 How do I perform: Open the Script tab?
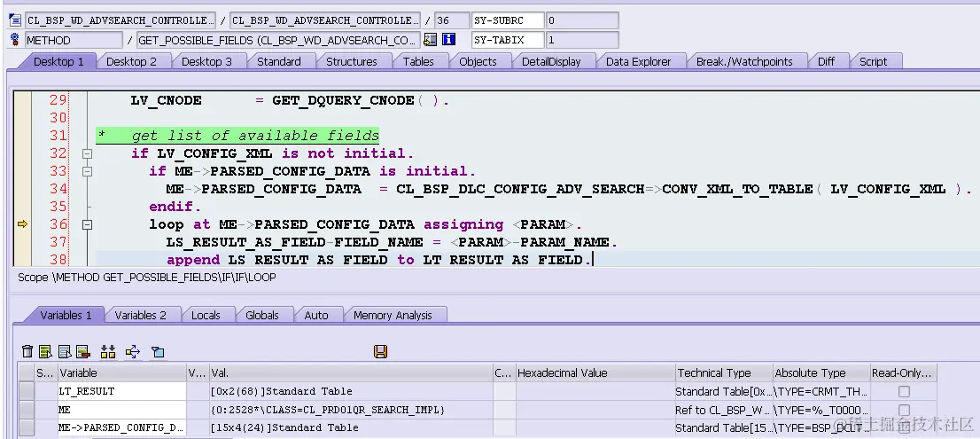tap(873, 61)
